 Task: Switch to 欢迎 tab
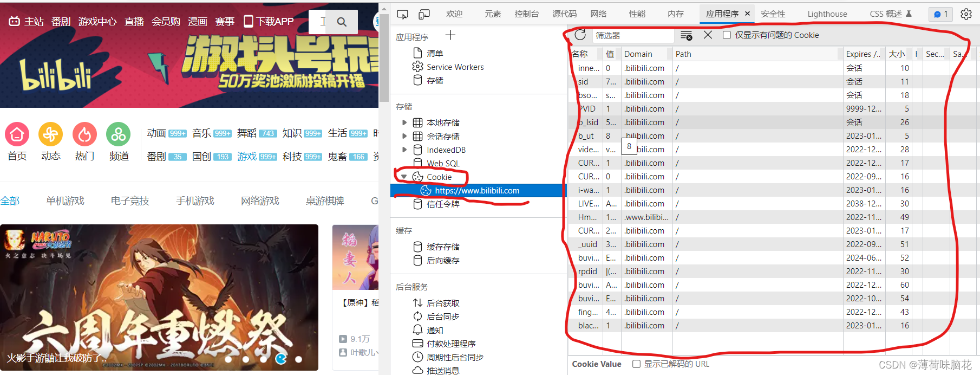[454, 14]
